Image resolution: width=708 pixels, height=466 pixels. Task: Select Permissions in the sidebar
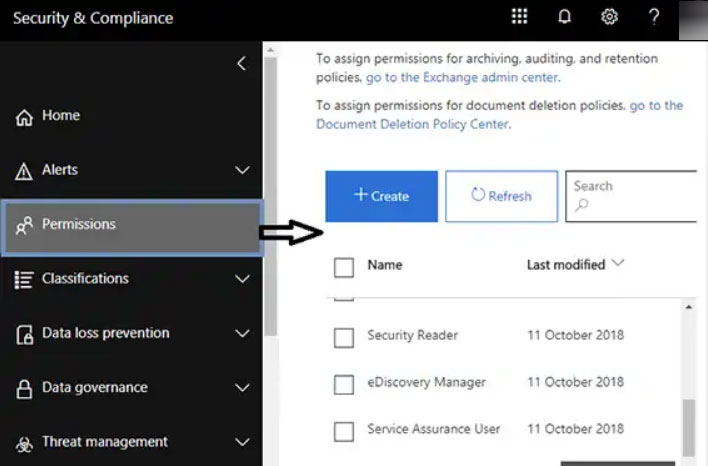(x=132, y=228)
